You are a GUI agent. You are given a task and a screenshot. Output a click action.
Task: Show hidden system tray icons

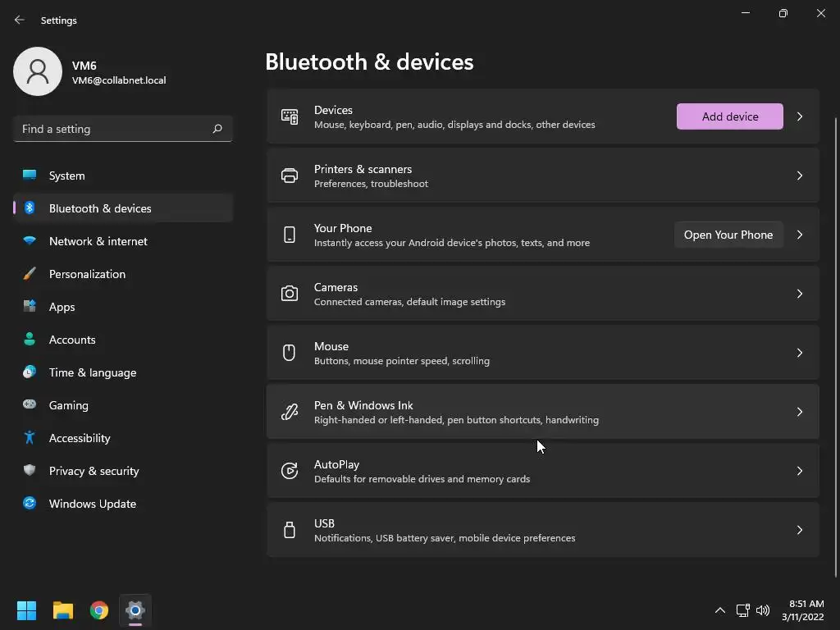tap(720, 610)
